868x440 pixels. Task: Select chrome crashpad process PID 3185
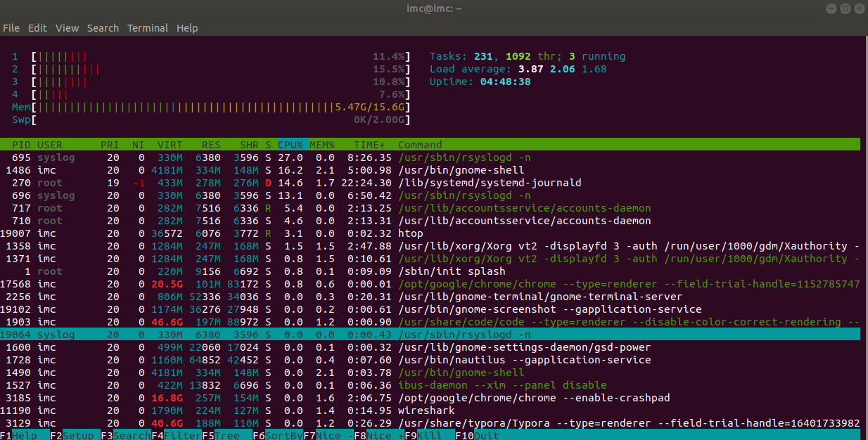pyautogui.click(x=430, y=398)
